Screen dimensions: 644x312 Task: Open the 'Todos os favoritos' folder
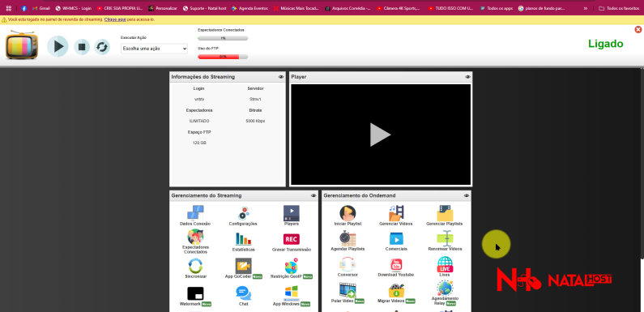pyautogui.click(x=619, y=8)
